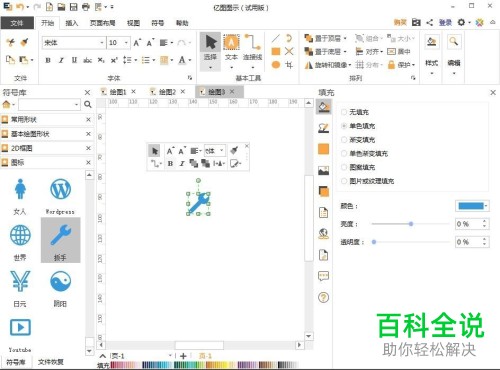Pick the line drawing tool

pos(275,38)
